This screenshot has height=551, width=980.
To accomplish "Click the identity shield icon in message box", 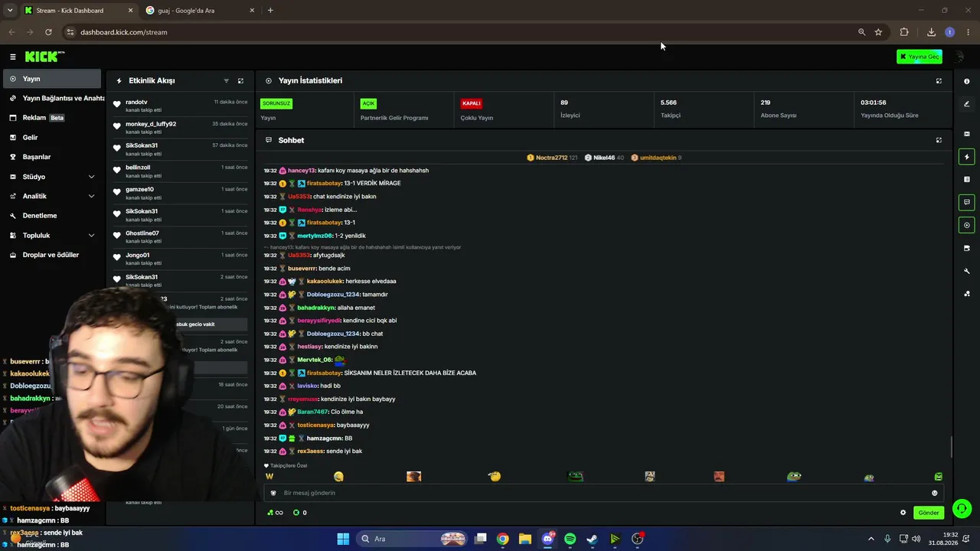I will tap(273, 493).
